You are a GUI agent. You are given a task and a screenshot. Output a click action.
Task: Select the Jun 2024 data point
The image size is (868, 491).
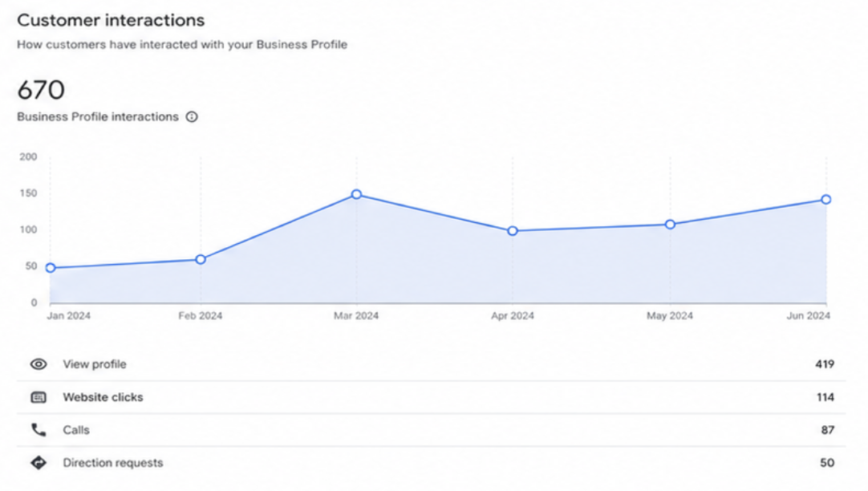click(x=826, y=199)
